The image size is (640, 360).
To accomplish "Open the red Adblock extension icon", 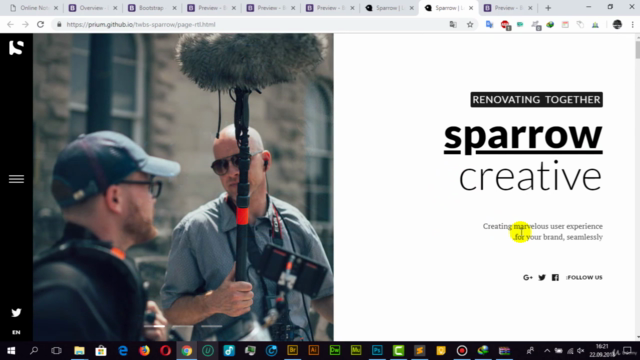I will (x=505, y=25).
